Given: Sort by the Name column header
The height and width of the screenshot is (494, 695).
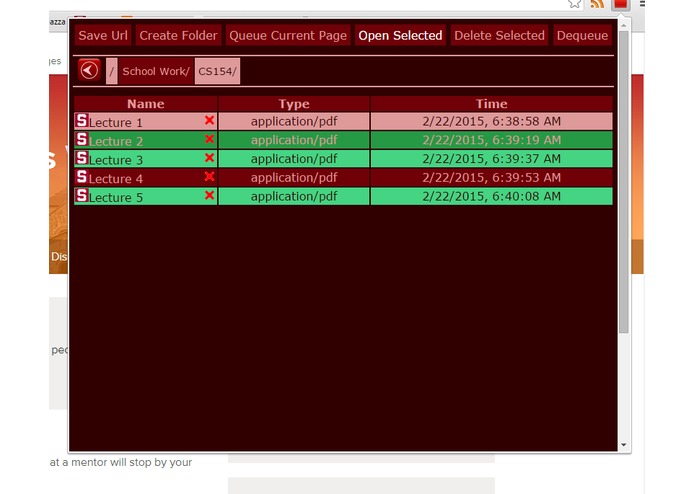Looking at the screenshot, I should pyautogui.click(x=146, y=104).
